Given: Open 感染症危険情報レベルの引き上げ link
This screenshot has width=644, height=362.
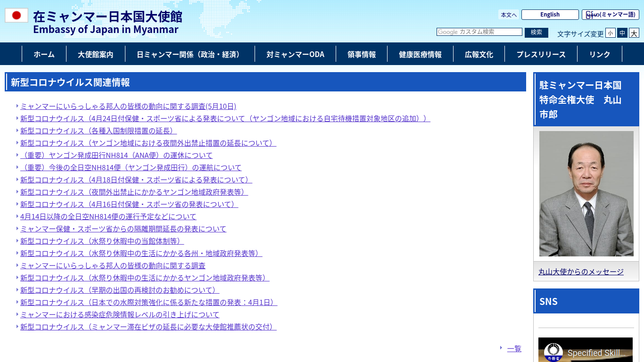Looking at the screenshot, I should pyautogui.click(x=120, y=315).
